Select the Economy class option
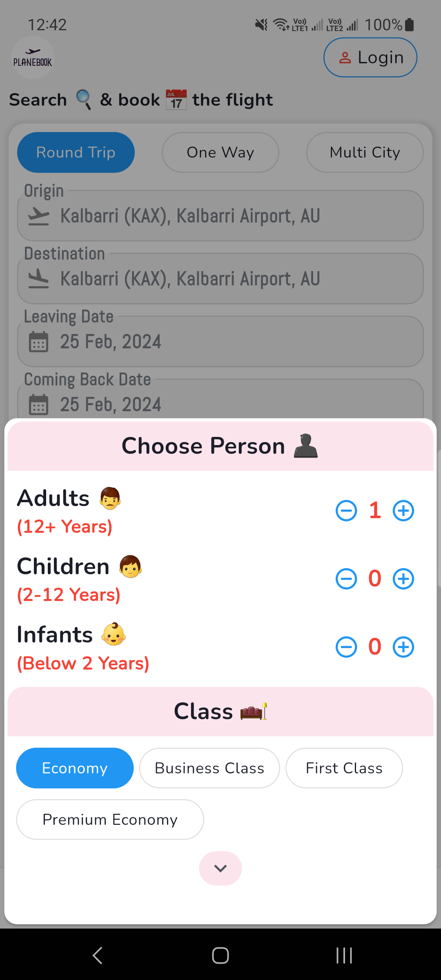This screenshot has width=441, height=980. coord(75,768)
